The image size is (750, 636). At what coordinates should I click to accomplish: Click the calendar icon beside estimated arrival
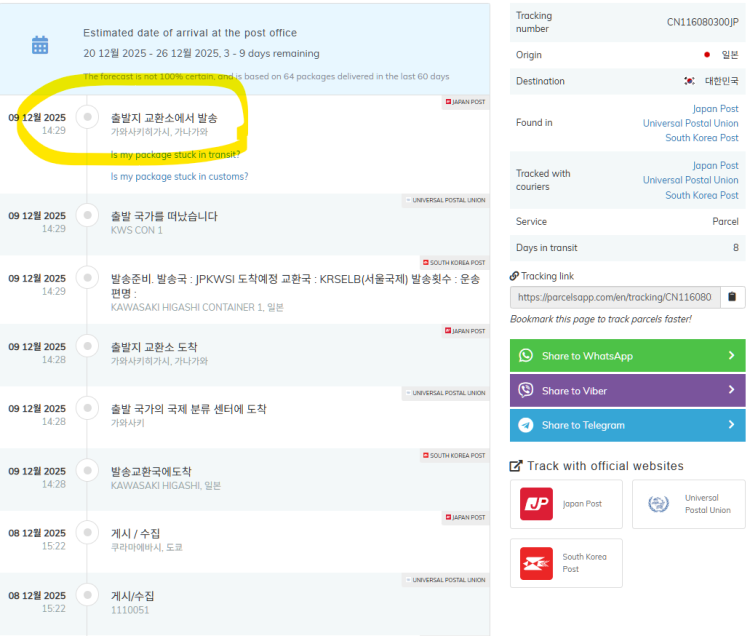(x=40, y=45)
